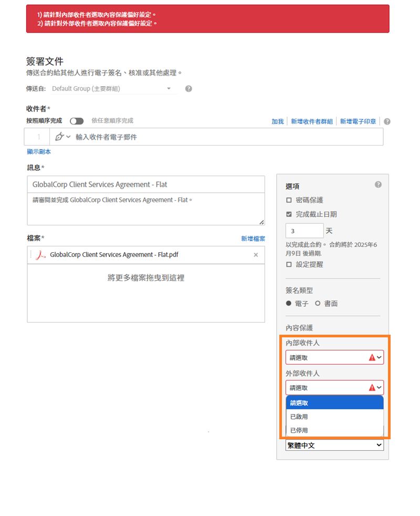
Task: Click the pen signer role icon
Action: point(59,137)
